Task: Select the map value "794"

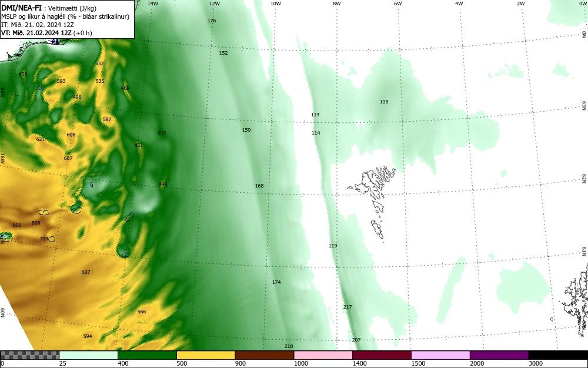Action: point(44,239)
